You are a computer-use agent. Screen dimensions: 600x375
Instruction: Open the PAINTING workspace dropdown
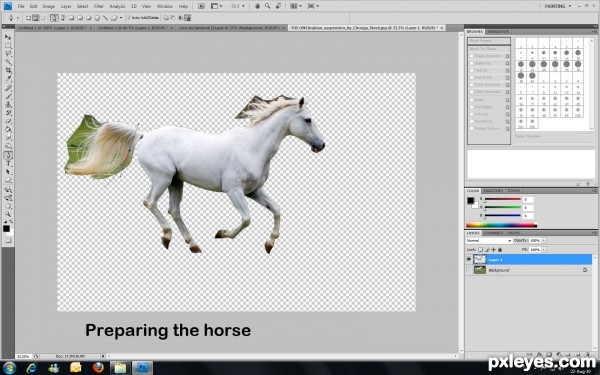click(558, 6)
